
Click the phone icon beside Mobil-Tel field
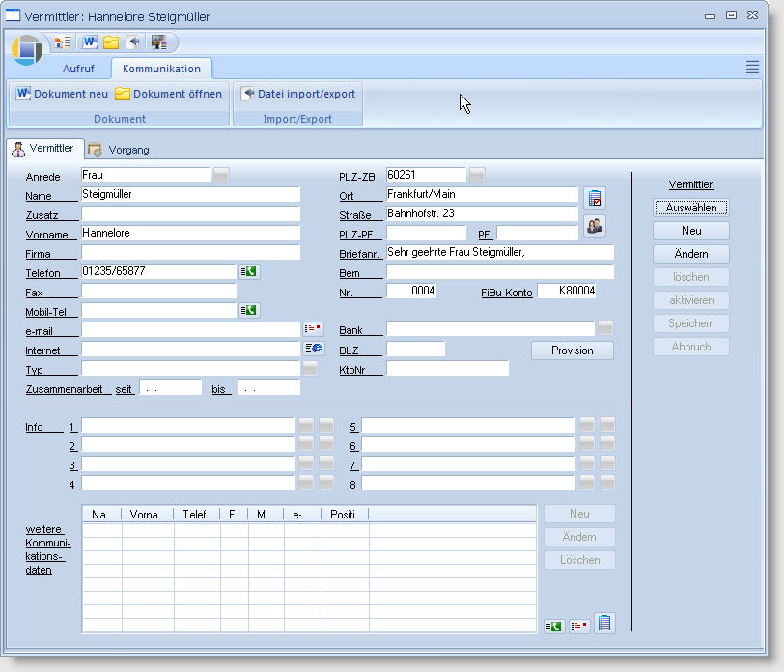(x=249, y=310)
